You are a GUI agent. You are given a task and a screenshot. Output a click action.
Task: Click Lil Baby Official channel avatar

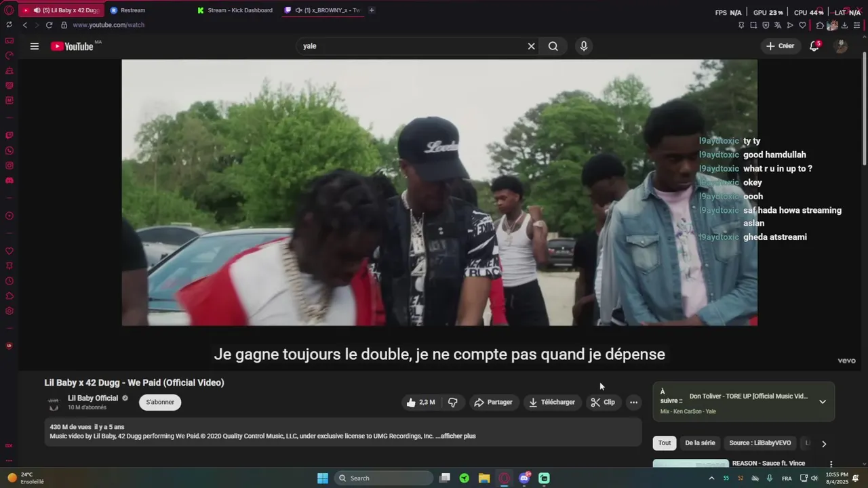pyautogui.click(x=54, y=403)
